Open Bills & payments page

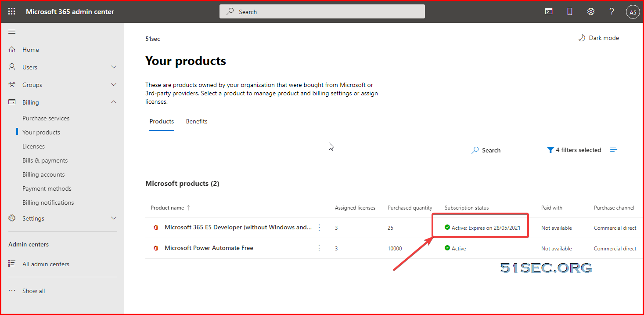45,160
